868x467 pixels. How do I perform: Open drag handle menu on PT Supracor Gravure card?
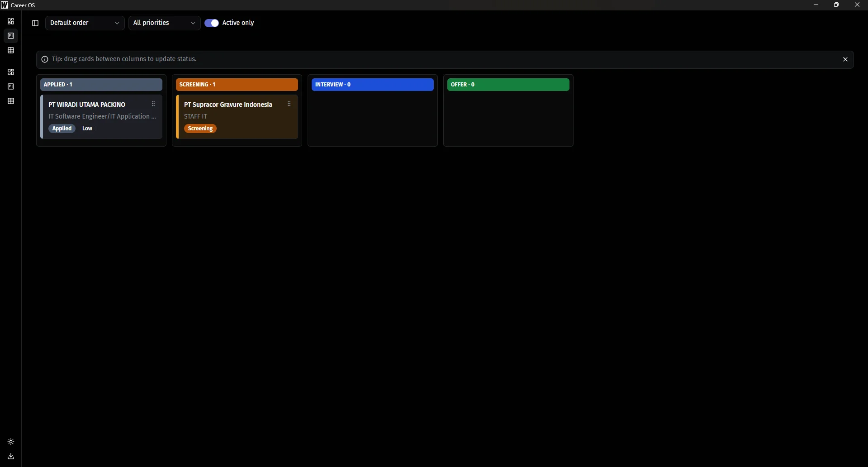point(289,104)
